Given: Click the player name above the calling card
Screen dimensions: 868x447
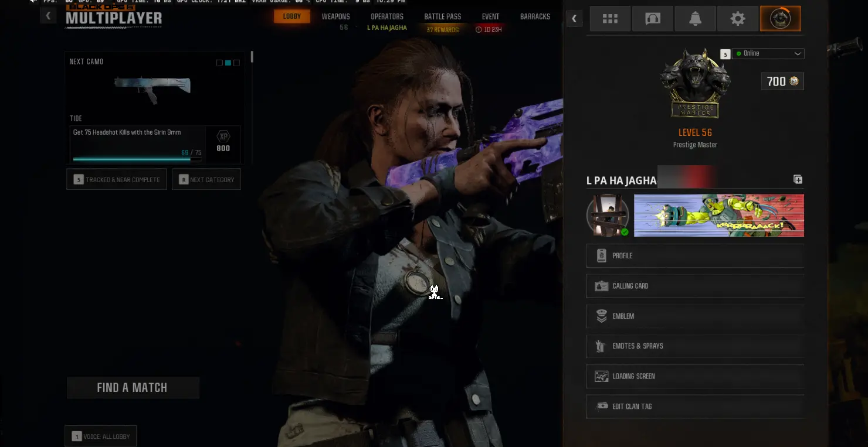Looking at the screenshot, I should pos(621,180).
